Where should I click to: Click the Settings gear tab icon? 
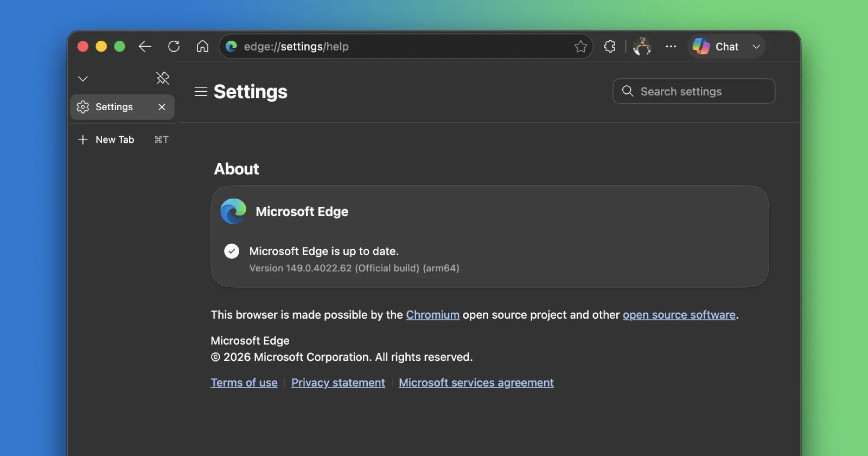point(83,107)
